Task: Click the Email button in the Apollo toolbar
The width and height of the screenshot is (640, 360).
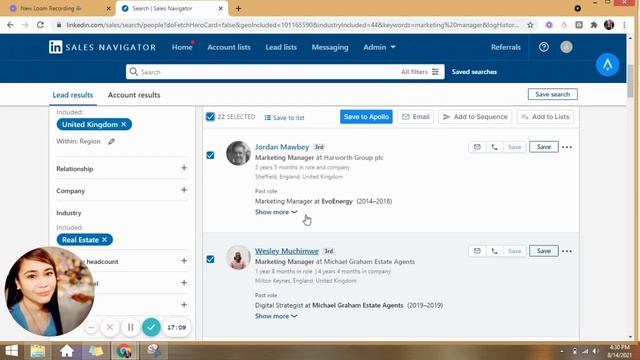Action: coord(416,117)
